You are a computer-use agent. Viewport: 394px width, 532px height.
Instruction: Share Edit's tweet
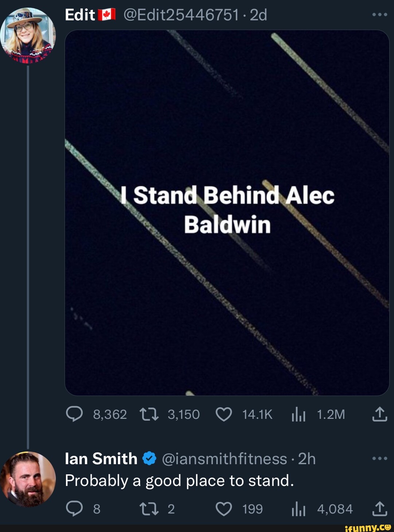[x=379, y=414]
